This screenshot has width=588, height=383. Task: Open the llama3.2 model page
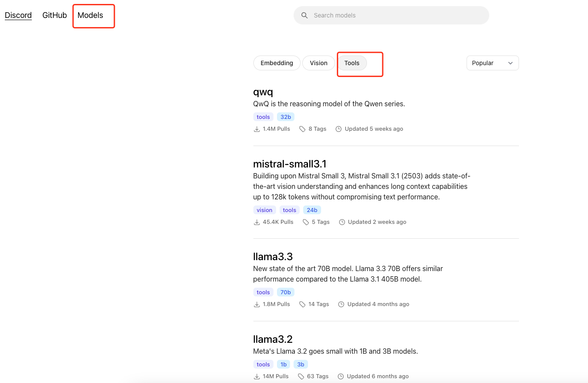coord(273,339)
